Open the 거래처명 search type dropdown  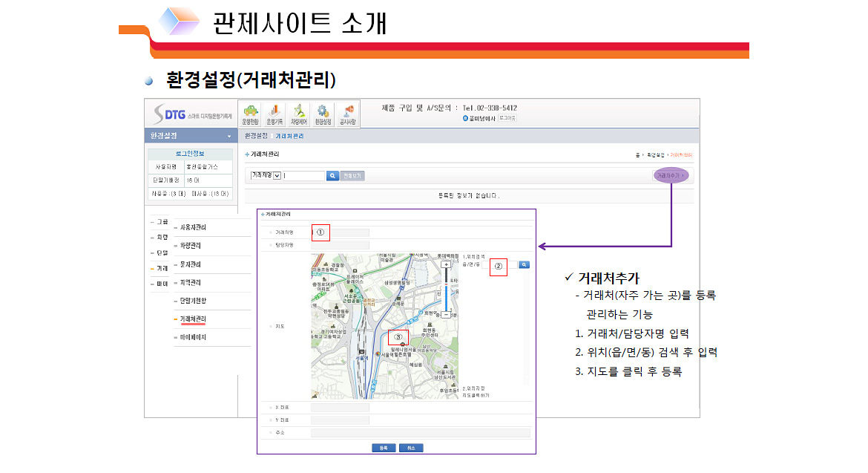[x=277, y=176]
